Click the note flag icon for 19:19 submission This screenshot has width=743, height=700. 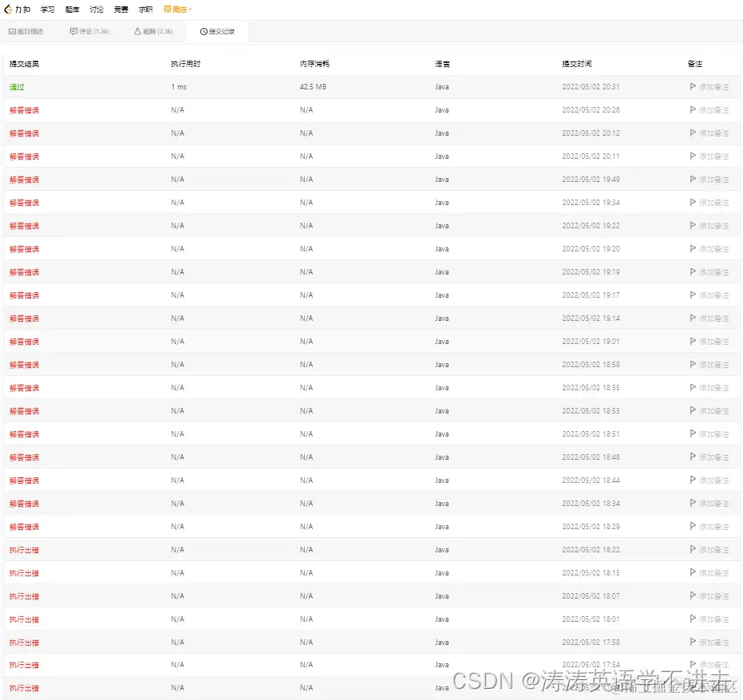pos(693,272)
